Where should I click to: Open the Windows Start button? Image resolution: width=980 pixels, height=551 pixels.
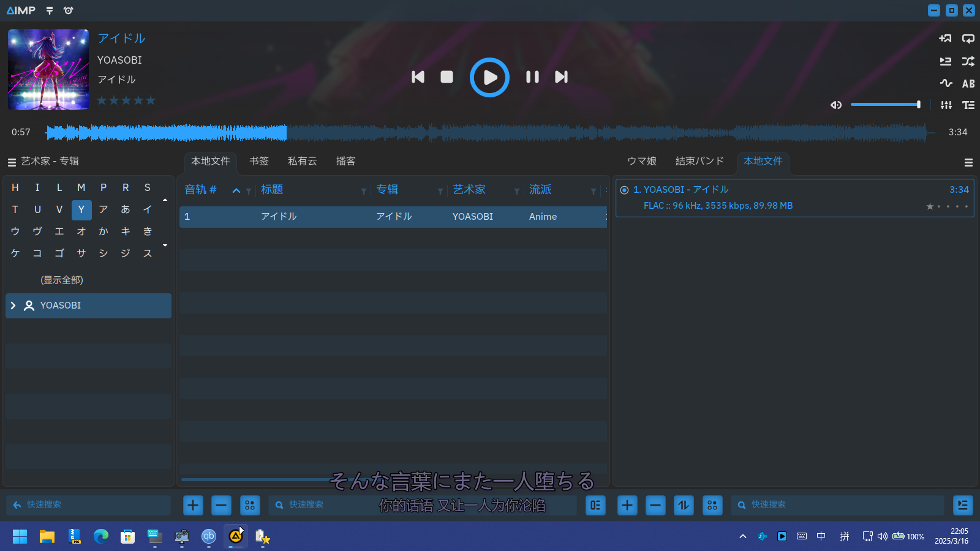point(20,537)
